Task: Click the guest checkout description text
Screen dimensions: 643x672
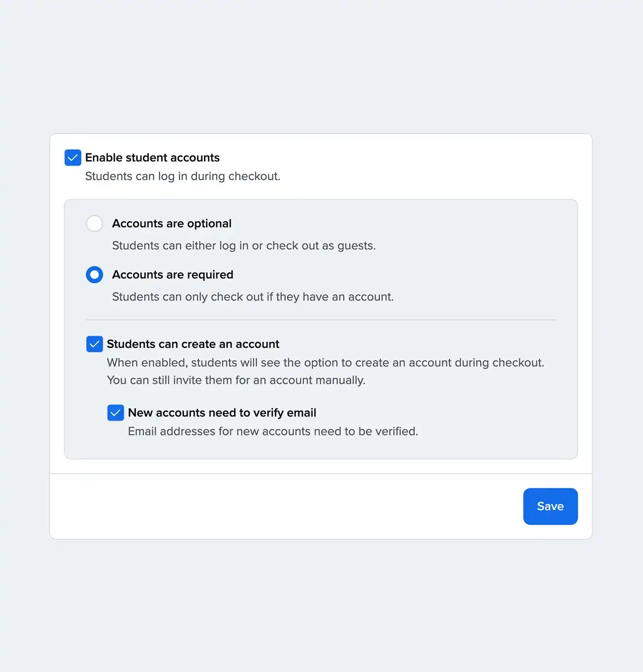Action: click(244, 246)
